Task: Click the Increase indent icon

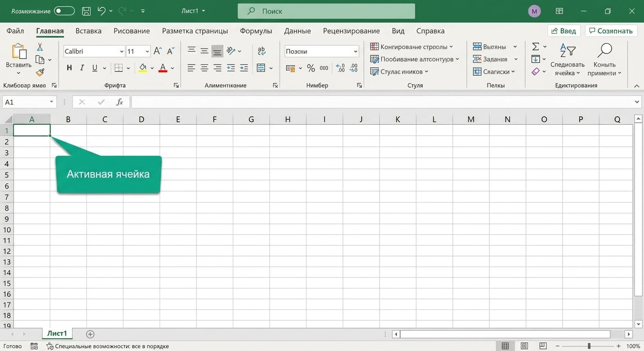Action: click(x=244, y=68)
